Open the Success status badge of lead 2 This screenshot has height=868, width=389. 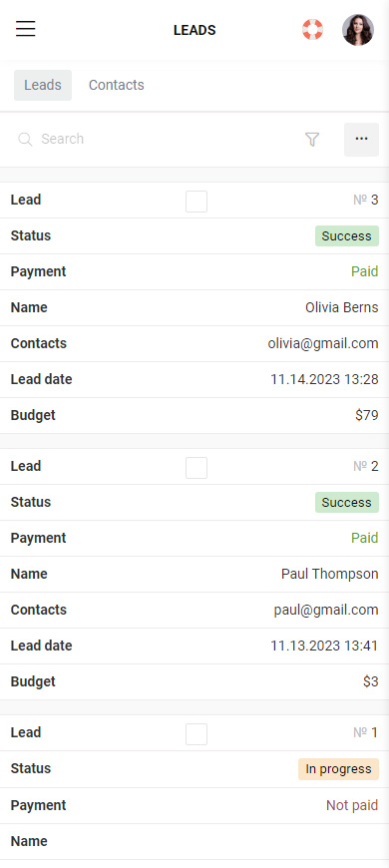[347, 502]
